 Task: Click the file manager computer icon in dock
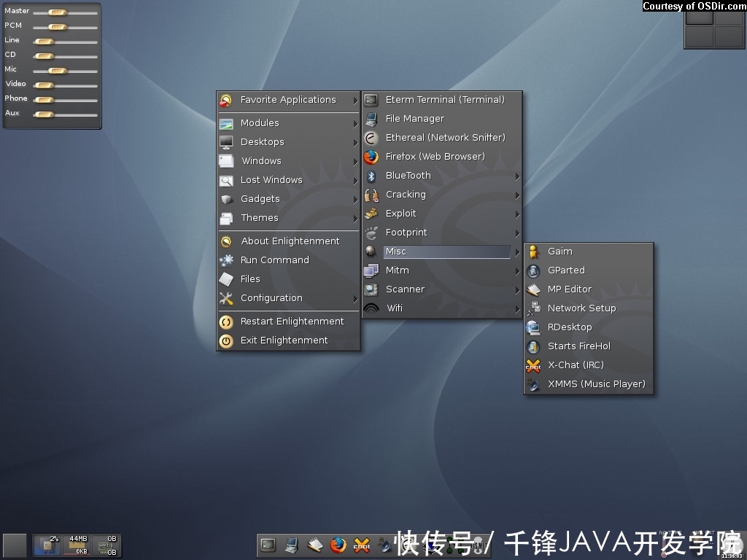pyautogui.click(x=291, y=545)
